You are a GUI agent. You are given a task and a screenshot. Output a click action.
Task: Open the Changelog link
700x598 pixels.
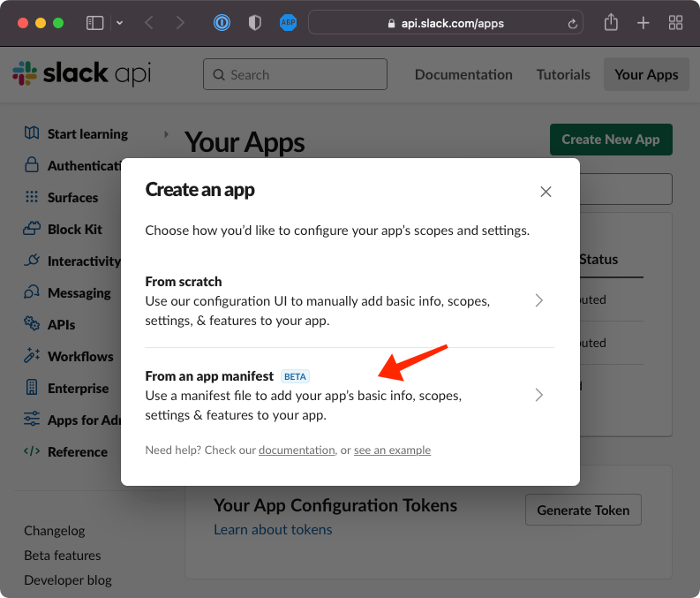coord(54,531)
